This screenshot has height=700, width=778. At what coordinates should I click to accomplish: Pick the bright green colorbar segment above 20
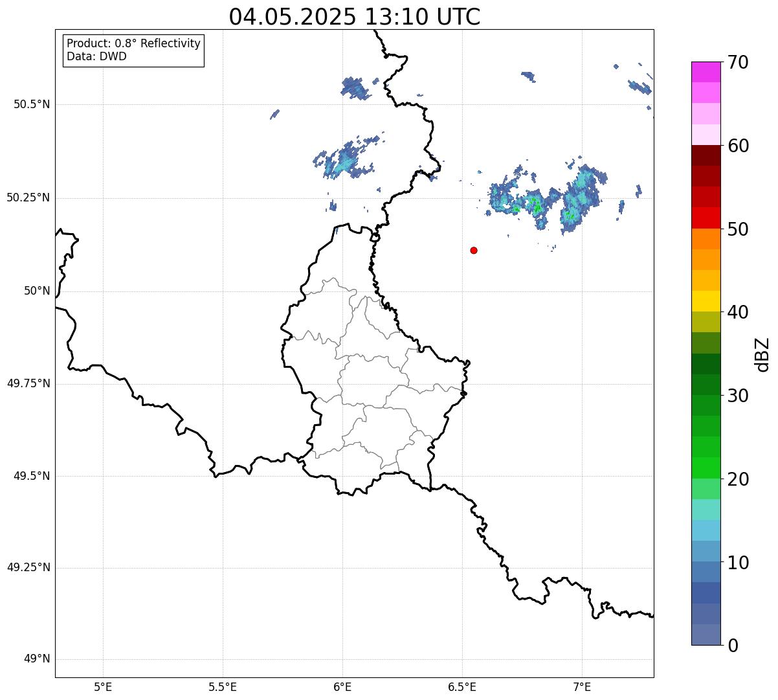706,468
